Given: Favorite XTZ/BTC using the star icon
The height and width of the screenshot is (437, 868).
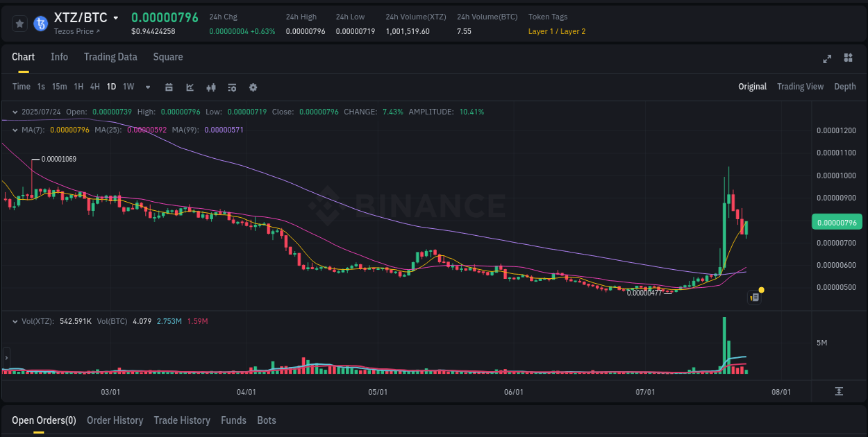Looking at the screenshot, I should pos(19,23).
